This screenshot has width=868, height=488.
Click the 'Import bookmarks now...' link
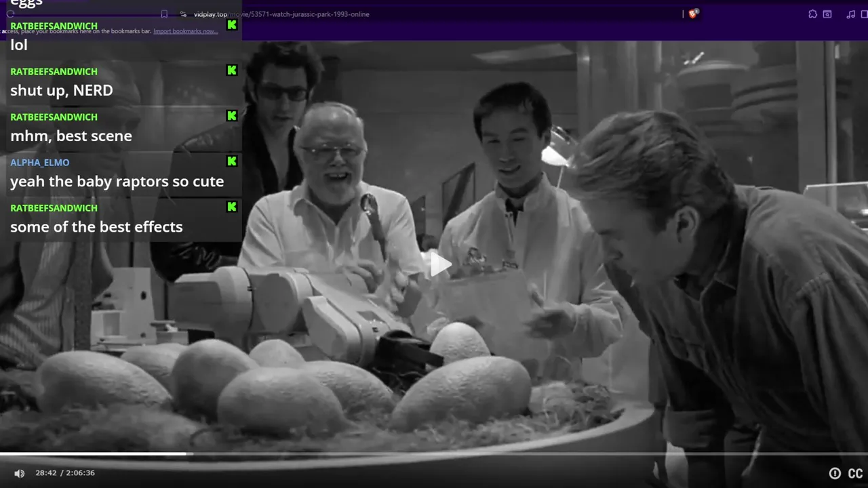(x=186, y=31)
